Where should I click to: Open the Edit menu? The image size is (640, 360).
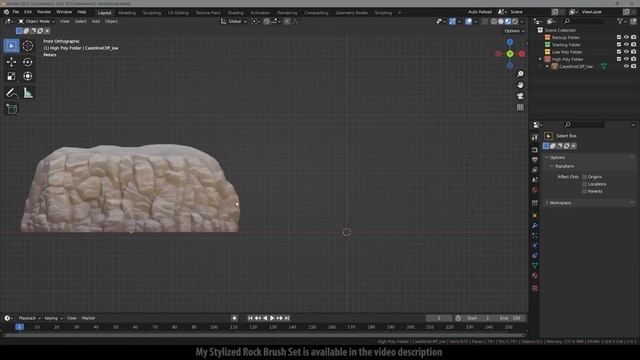[28, 12]
